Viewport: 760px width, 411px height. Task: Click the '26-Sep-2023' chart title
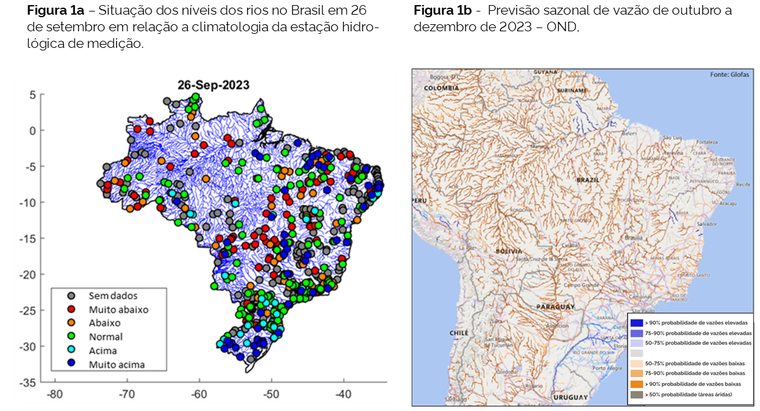pos(213,85)
